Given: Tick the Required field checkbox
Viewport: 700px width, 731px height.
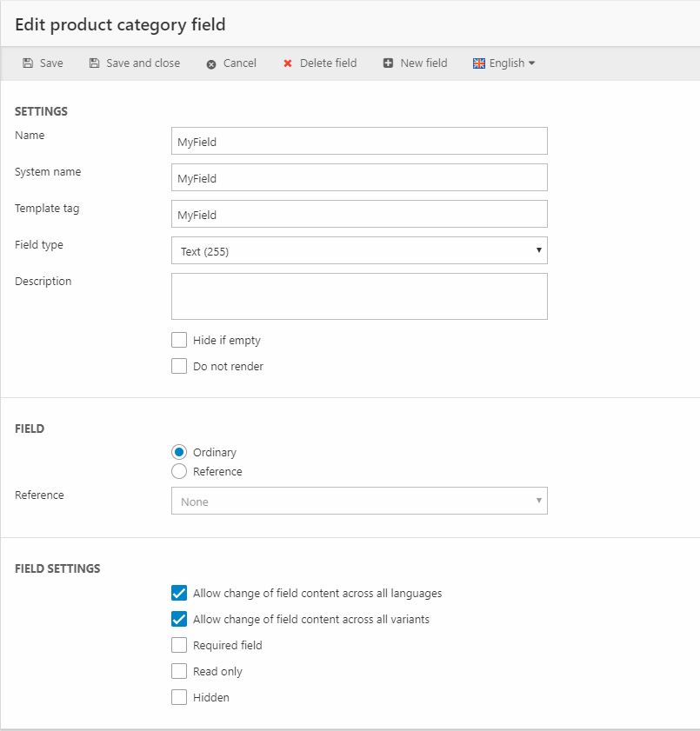Looking at the screenshot, I should click(179, 645).
